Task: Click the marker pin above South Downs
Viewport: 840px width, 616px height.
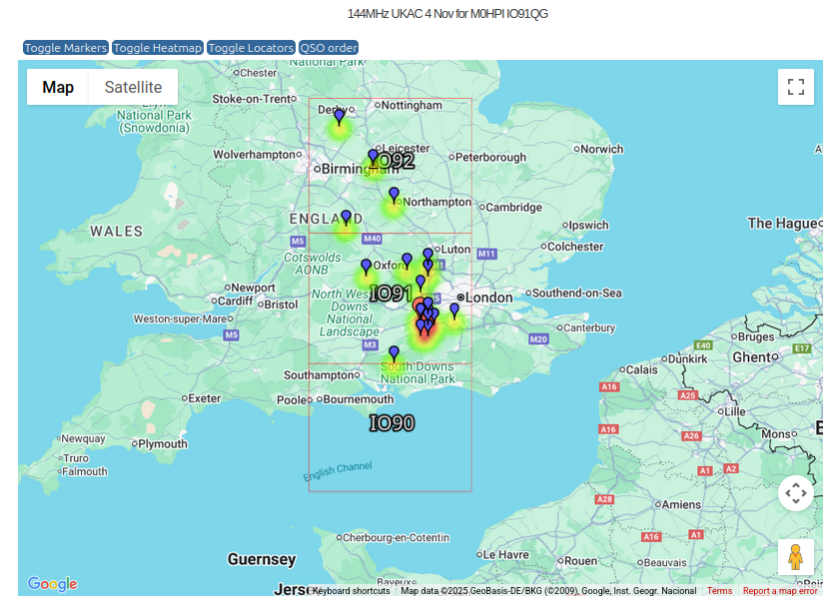Action: coord(394,352)
